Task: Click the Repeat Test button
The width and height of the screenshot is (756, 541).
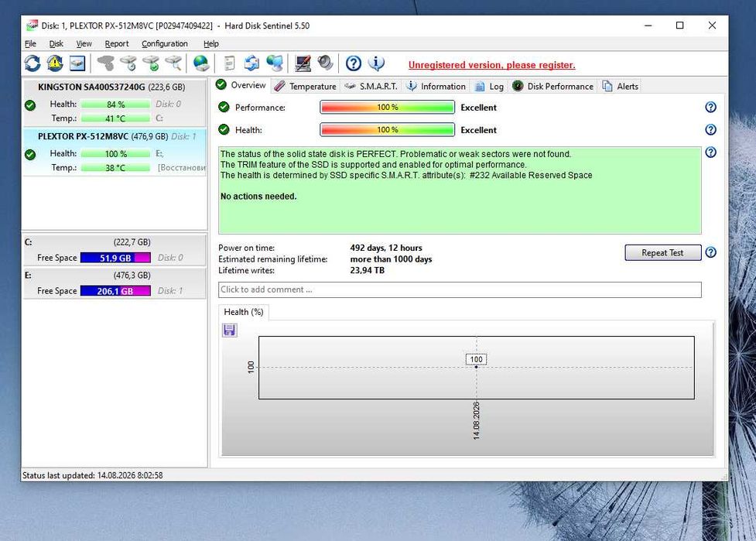Action: pyautogui.click(x=662, y=252)
